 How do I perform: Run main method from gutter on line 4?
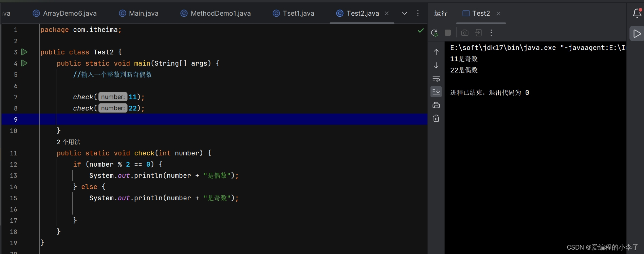24,63
